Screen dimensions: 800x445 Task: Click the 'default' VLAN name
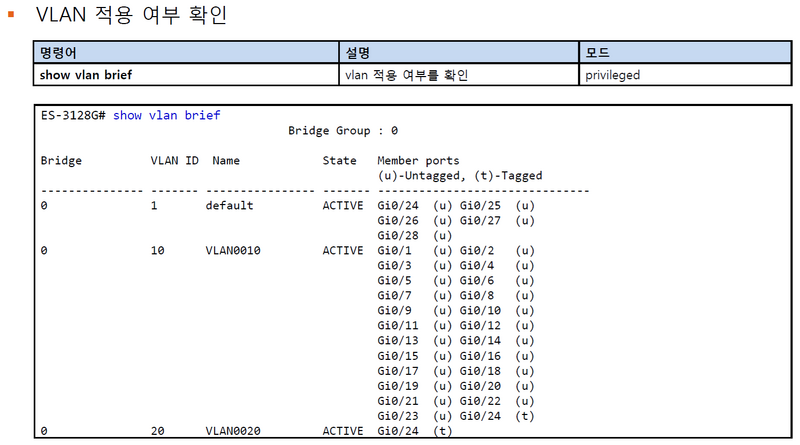point(229,205)
